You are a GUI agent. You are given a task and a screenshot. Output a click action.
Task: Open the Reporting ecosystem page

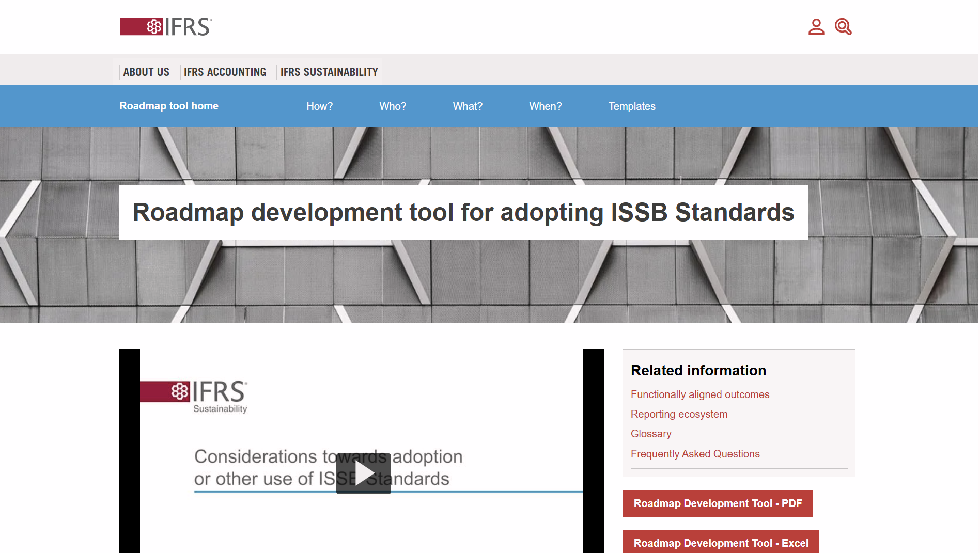coord(679,414)
